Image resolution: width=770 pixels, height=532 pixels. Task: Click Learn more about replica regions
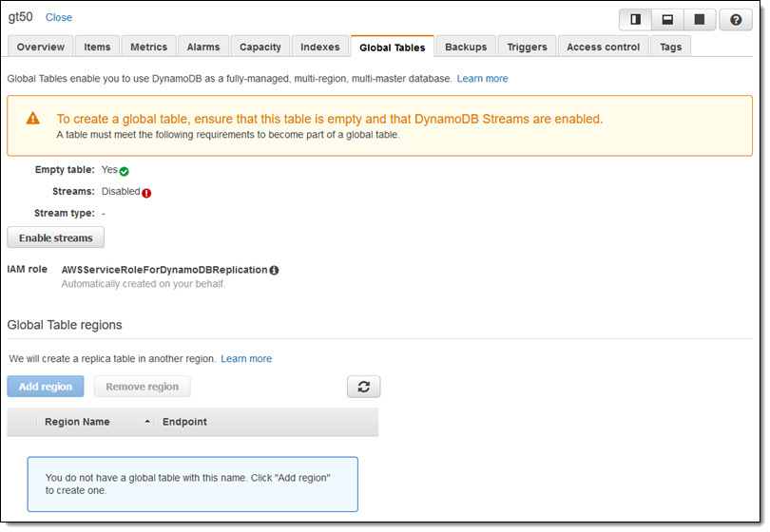pos(246,359)
